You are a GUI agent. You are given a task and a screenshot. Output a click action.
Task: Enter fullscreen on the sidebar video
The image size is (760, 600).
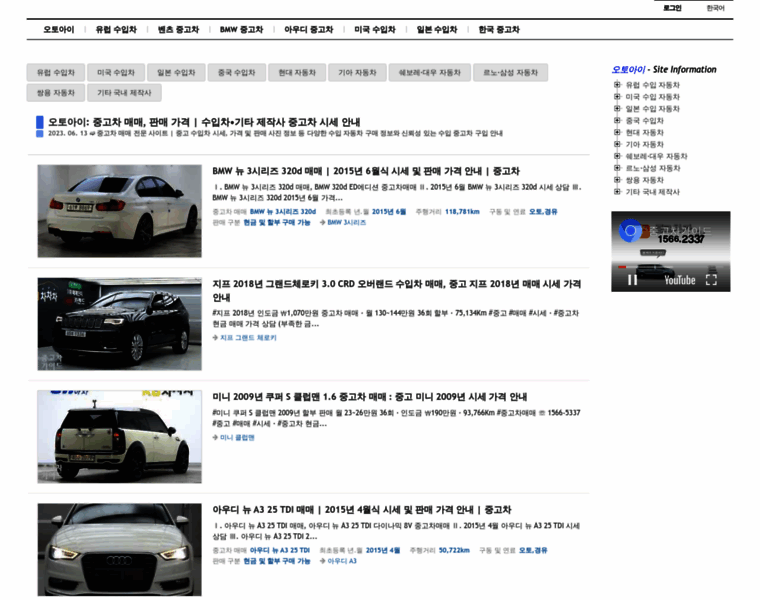click(x=711, y=280)
